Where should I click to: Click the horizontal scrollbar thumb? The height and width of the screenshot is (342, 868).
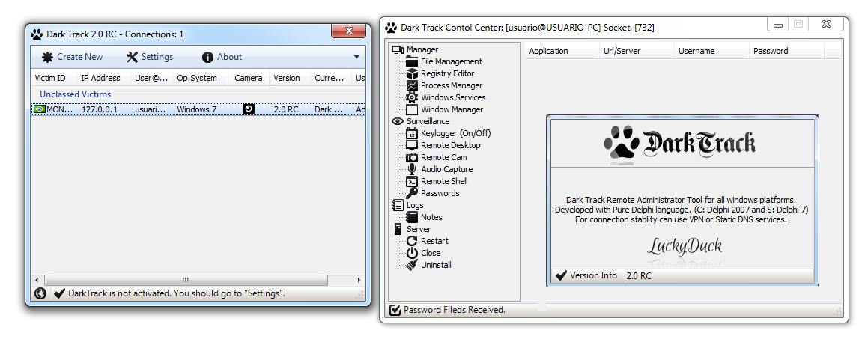point(186,281)
